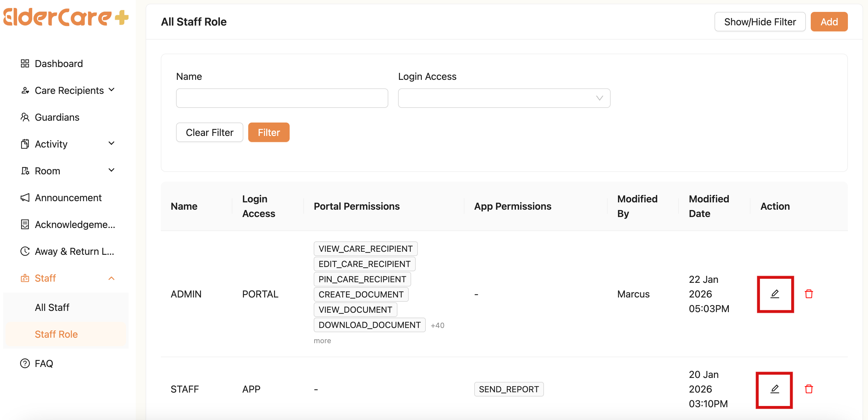This screenshot has width=868, height=420.
Task: Click the edit pencil icon for ADMIN role
Action: [775, 294]
